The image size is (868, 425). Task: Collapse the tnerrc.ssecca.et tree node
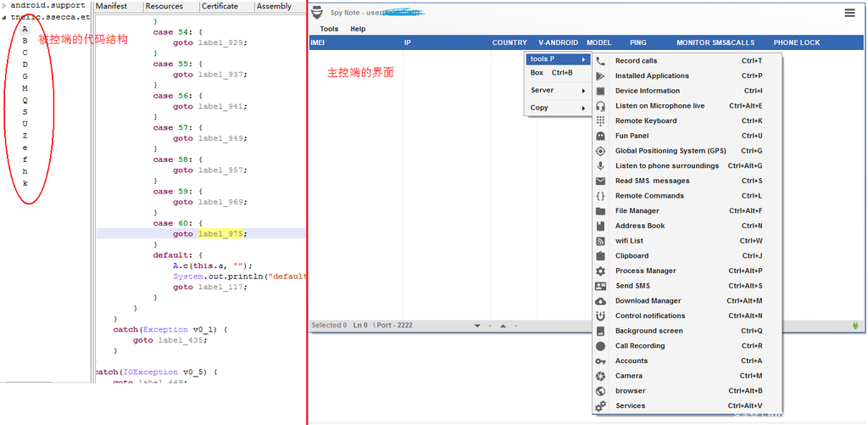pos(4,17)
